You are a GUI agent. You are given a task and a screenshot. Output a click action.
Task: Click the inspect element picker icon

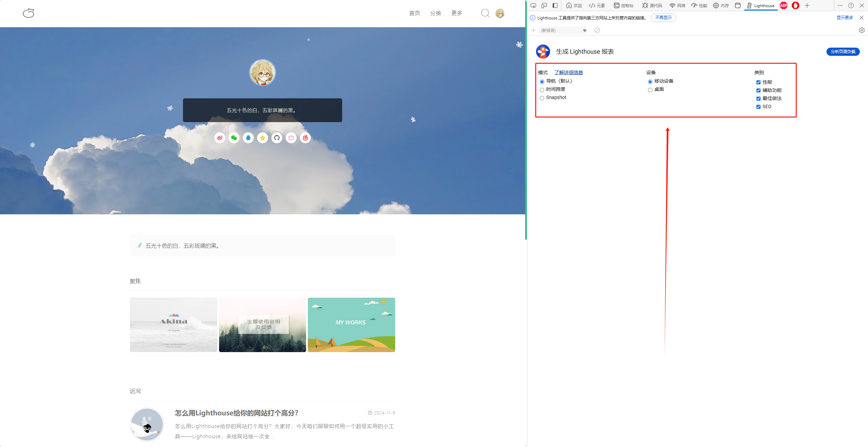pos(533,5)
